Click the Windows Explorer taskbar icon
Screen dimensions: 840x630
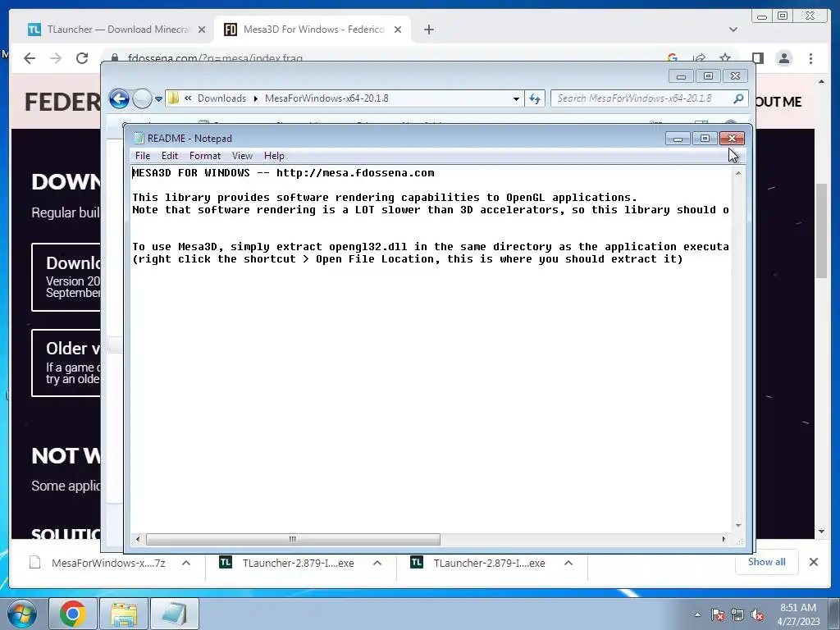point(124,614)
